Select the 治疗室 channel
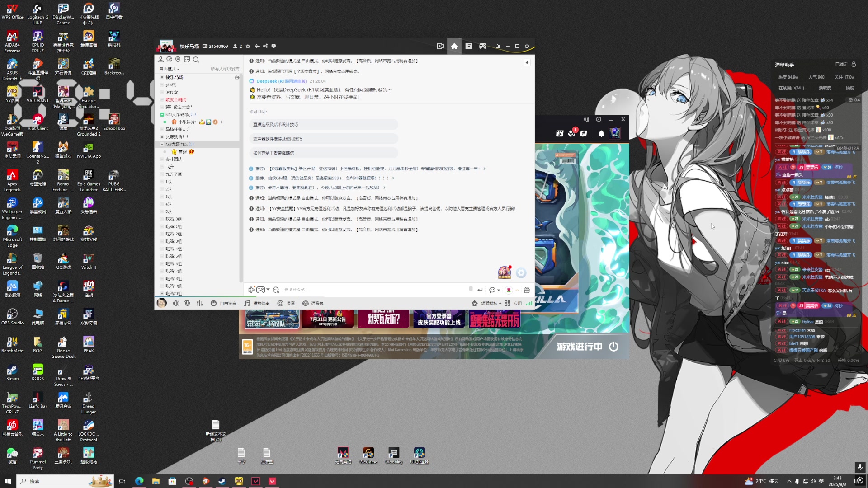This screenshot has width=868, height=488. pyautogui.click(x=172, y=92)
